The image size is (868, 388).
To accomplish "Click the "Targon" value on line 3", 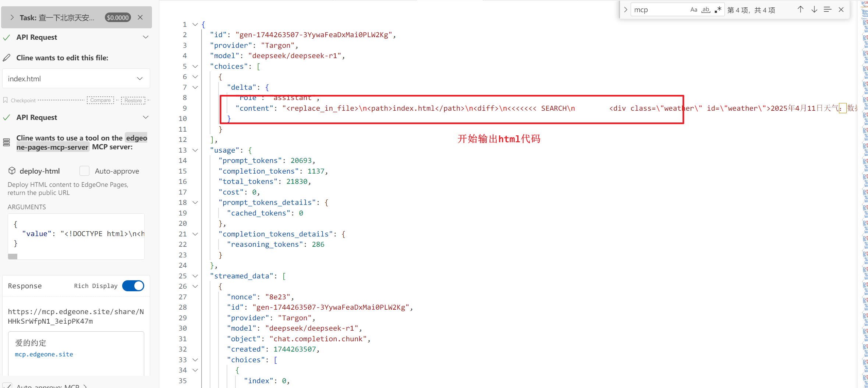I will pyautogui.click(x=278, y=45).
